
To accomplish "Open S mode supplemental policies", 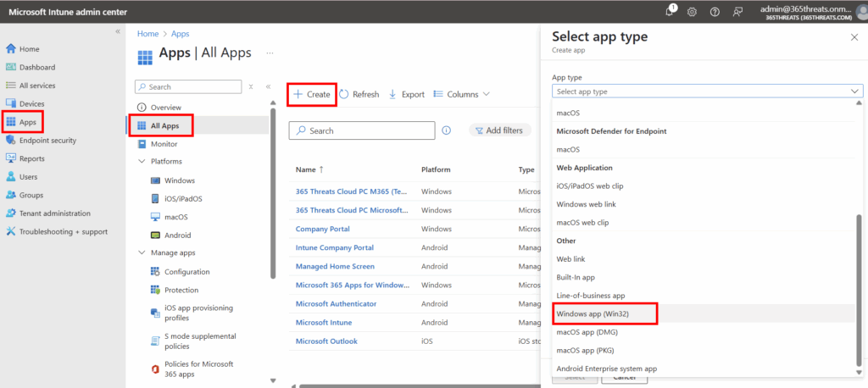I will (200, 341).
